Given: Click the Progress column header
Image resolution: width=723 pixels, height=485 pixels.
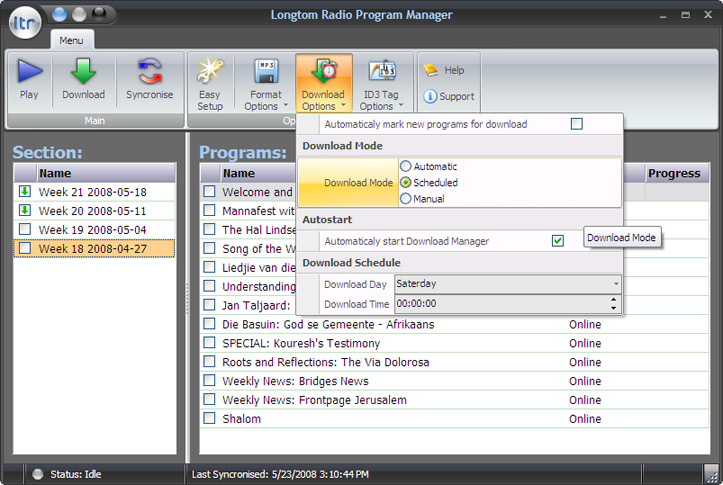Looking at the screenshot, I should pos(676,173).
